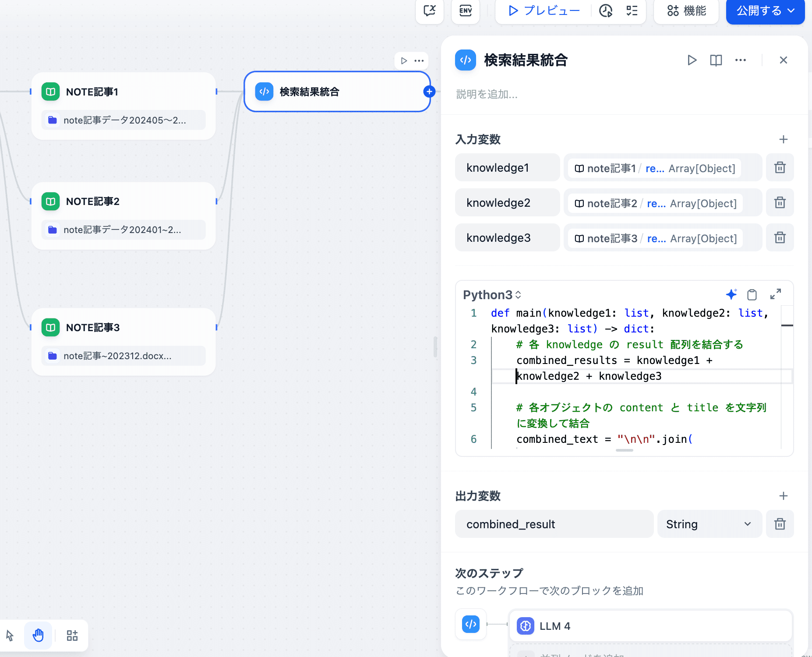
Task: Open the three-dot menu in panel header
Action: coord(740,60)
